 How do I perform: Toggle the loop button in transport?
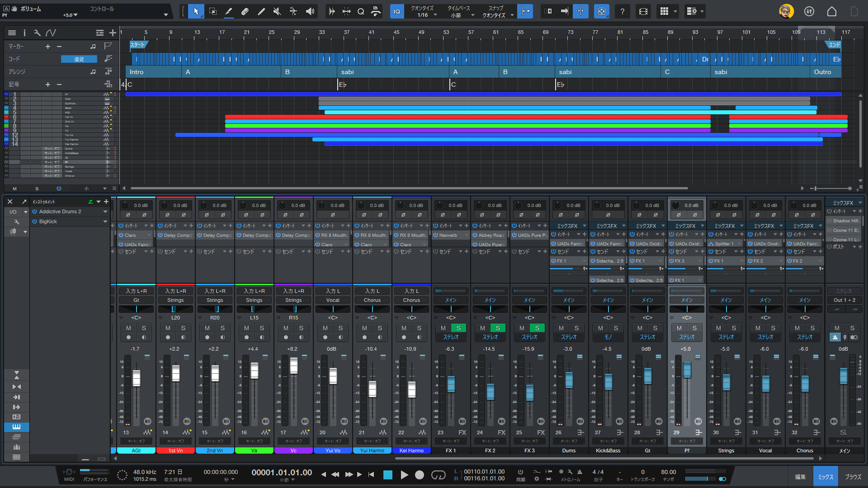pos(438,475)
